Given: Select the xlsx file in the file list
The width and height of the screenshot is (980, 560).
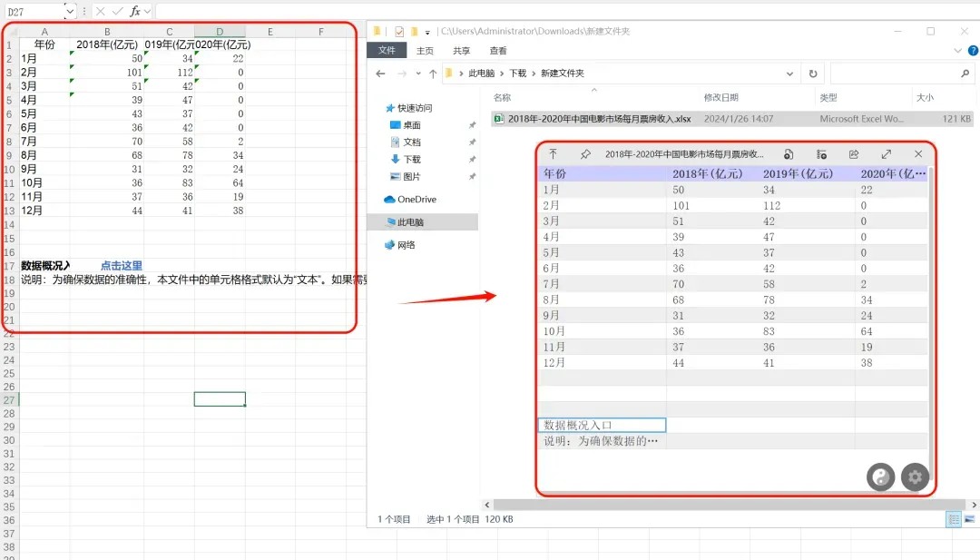Looking at the screenshot, I should (732, 119).
